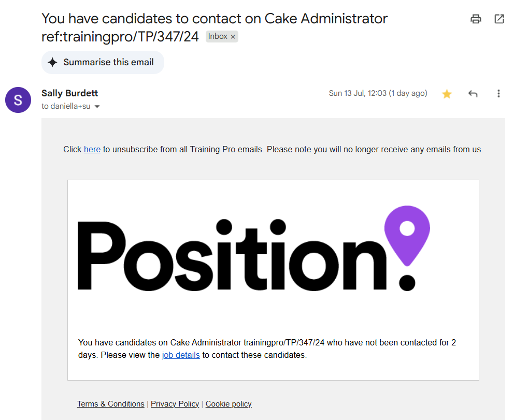Click the sparkle icon in Summarise button

tap(52, 62)
